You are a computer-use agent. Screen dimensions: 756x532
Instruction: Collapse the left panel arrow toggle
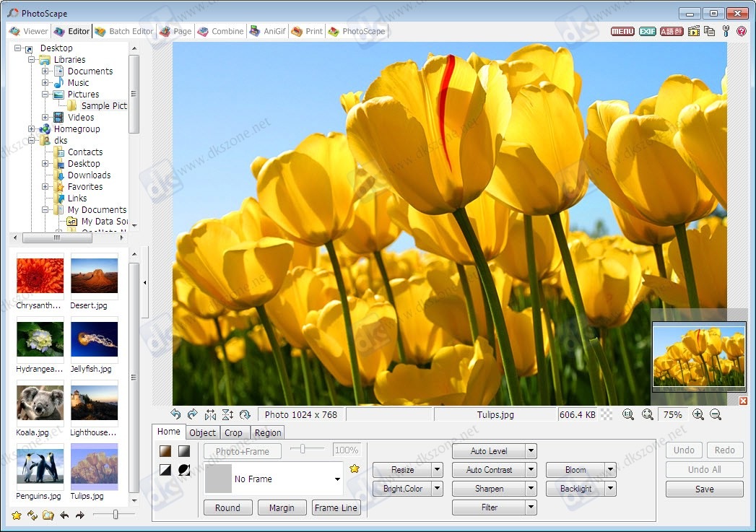pyautogui.click(x=144, y=283)
